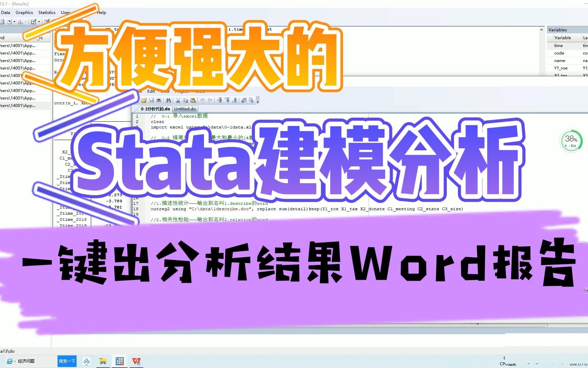Viewport: 588px width, 368px height.
Task: Open WPS Office icon on taskbar
Action: click(136, 361)
